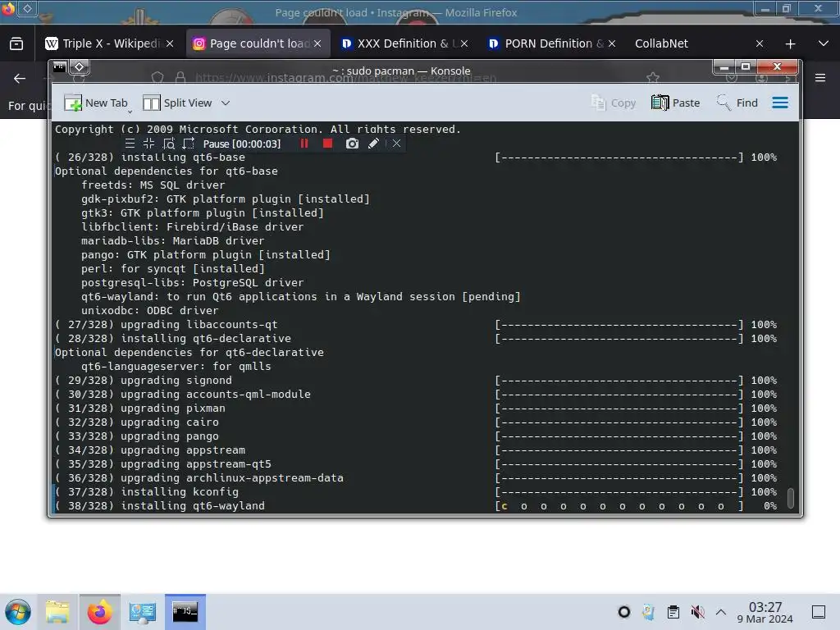The width and height of the screenshot is (840, 630).
Task: Select the recorder window-capture icon
Action: pyautogui.click(x=169, y=144)
